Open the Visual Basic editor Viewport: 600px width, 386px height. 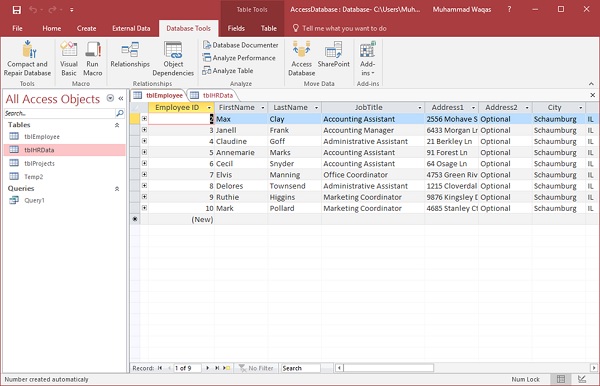69,59
